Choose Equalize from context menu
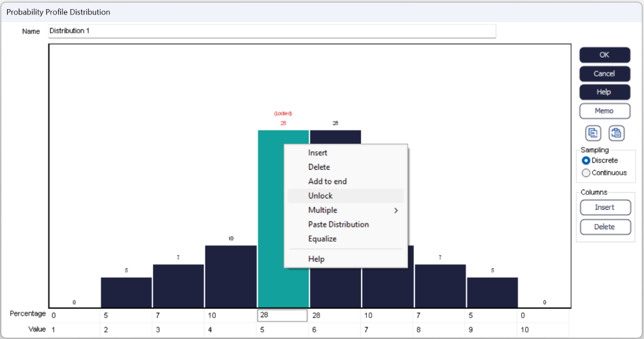 tap(322, 239)
